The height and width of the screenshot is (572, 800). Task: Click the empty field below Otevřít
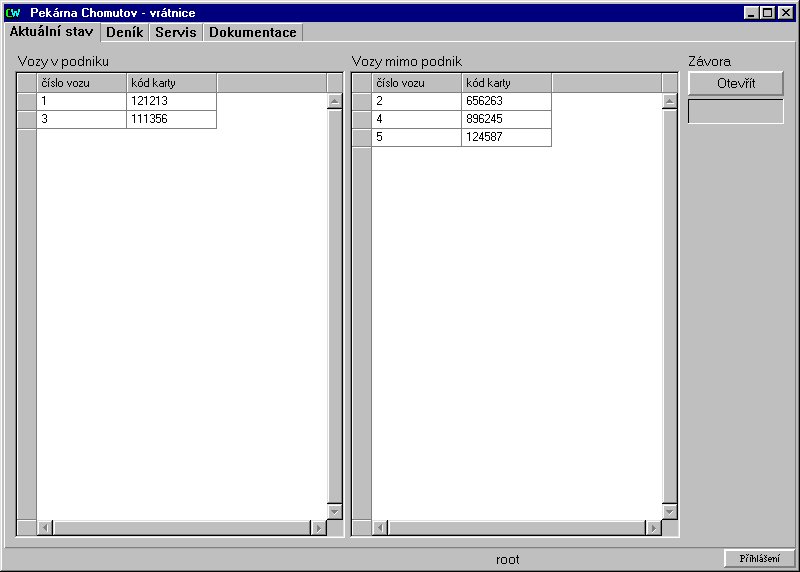click(735, 111)
